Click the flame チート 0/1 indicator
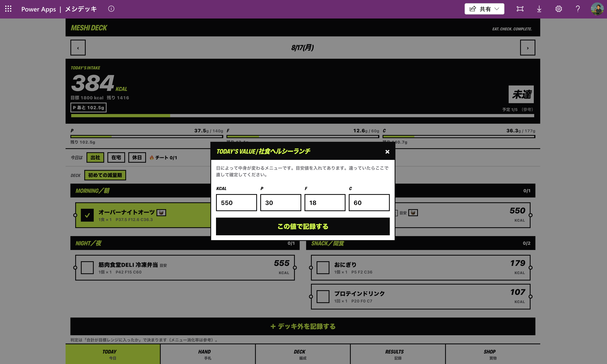The height and width of the screenshot is (364, 607). (163, 157)
